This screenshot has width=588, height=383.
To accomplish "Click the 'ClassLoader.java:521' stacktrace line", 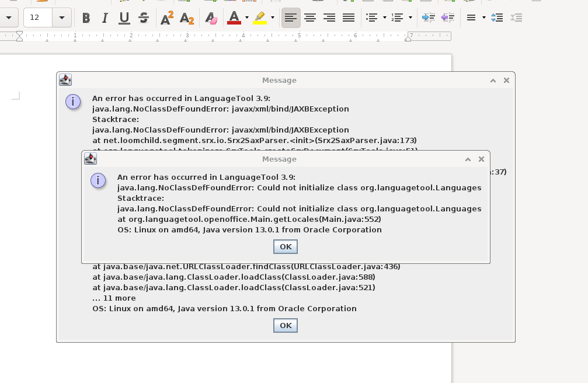I will (234, 288).
